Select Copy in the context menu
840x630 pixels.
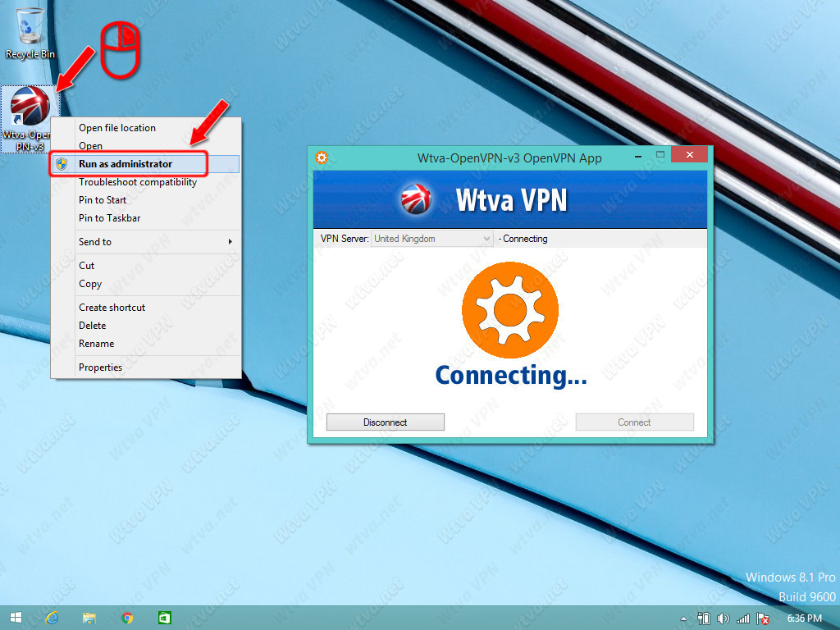[x=145, y=283]
